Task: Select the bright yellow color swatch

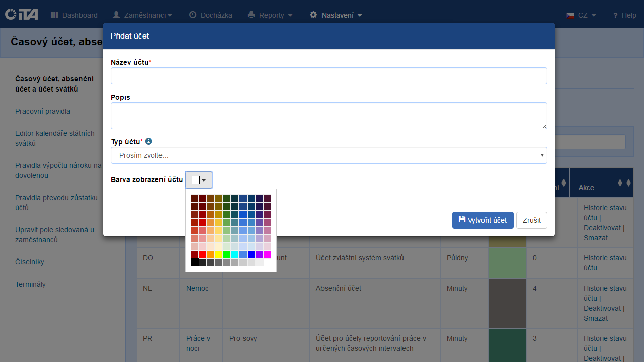Action: pos(219,254)
